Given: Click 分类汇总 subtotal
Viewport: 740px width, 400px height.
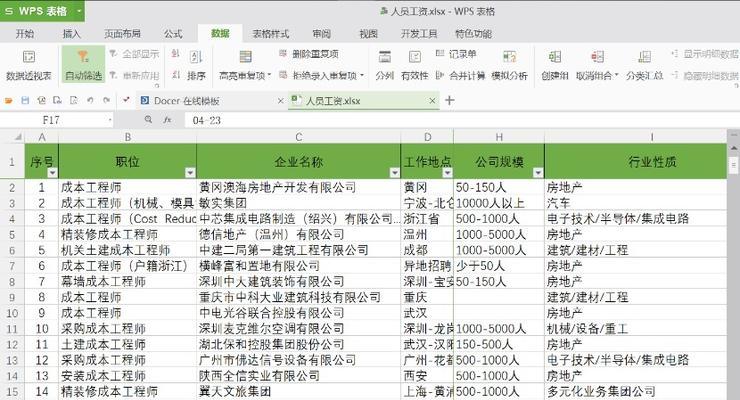Looking at the screenshot, I should click(644, 65).
